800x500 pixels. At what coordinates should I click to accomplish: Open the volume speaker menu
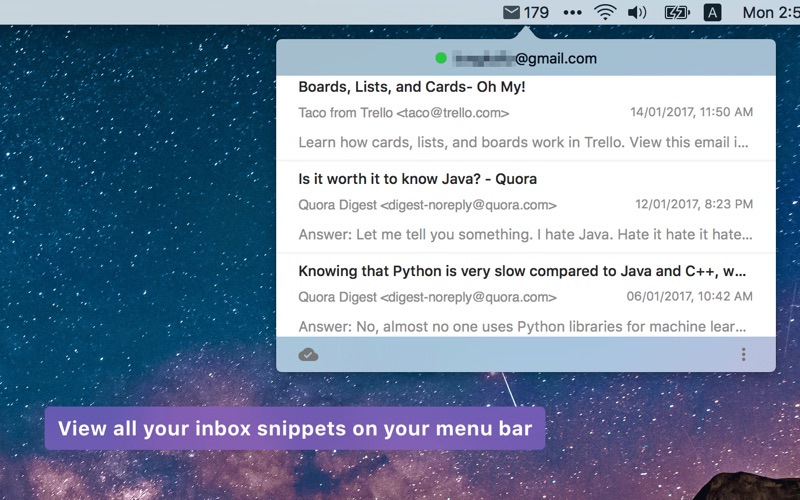coord(637,12)
